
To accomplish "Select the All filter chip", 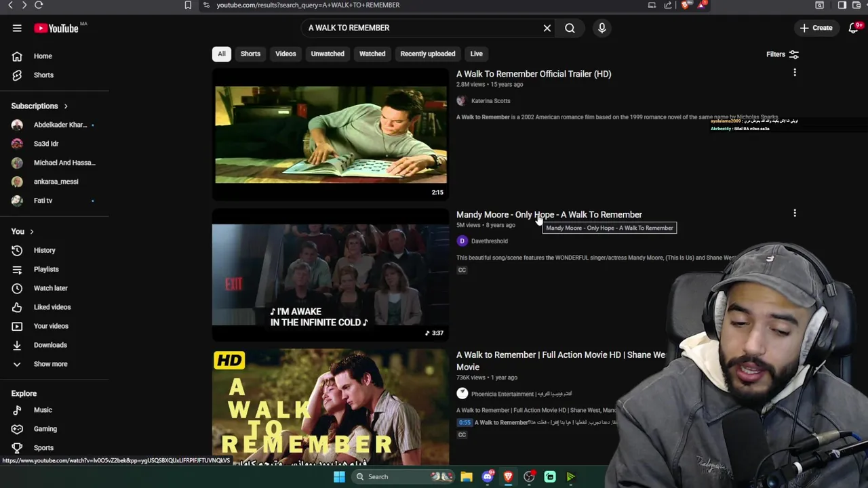I will (221, 54).
